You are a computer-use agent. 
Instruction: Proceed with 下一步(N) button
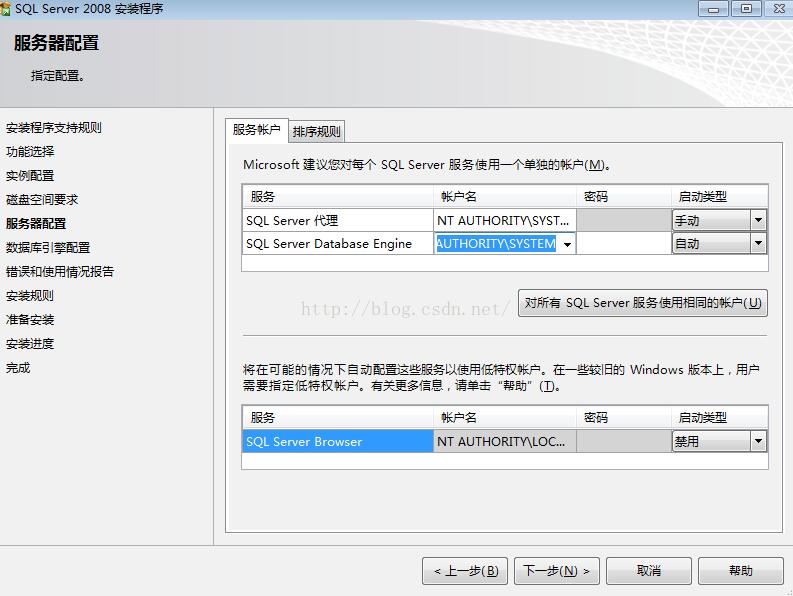557,571
